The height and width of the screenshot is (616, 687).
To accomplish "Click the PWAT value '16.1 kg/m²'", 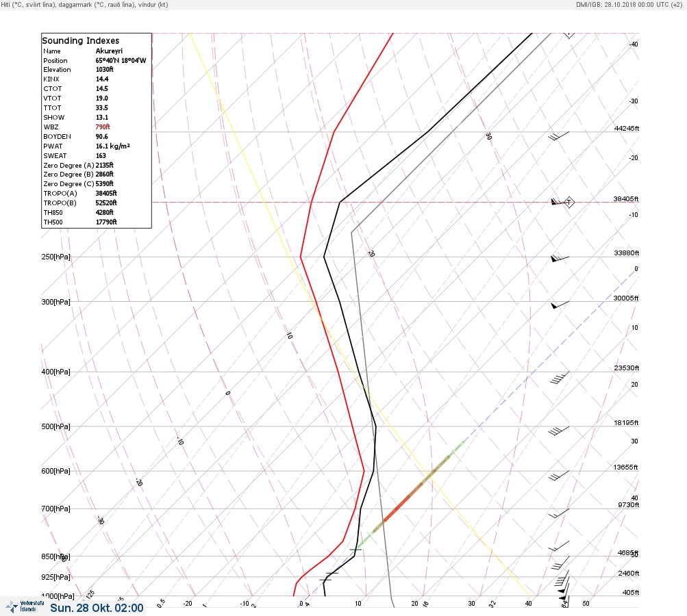I will pos(113,146).
